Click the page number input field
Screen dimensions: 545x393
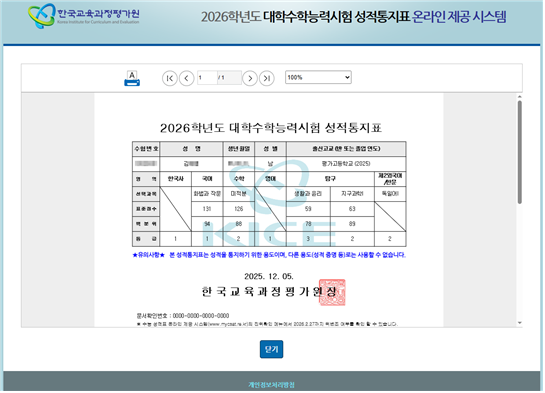coord(208,78)
